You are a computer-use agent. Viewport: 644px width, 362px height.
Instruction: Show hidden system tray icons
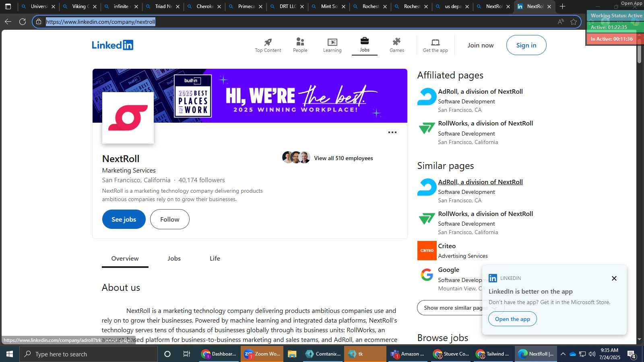tap(563, 354)
